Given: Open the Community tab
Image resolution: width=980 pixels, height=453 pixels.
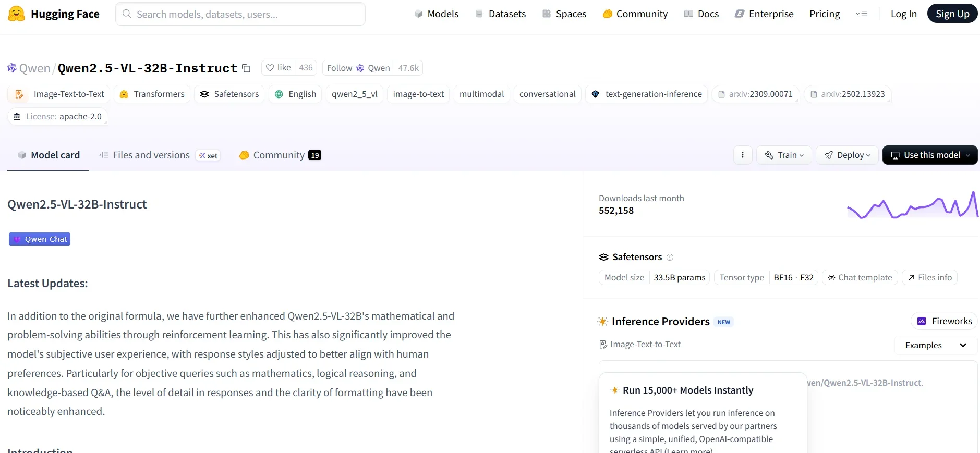Looking at the screenshot, I should pos(279,155).
